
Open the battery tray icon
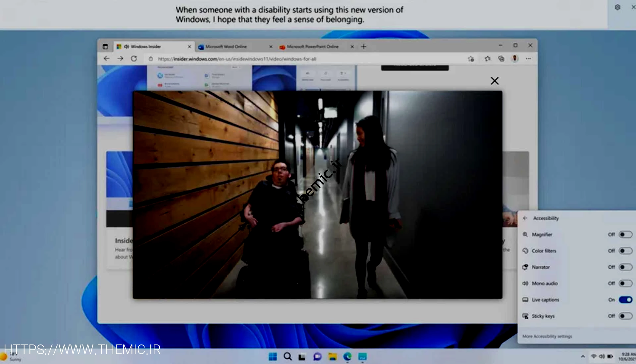[610, 356]
